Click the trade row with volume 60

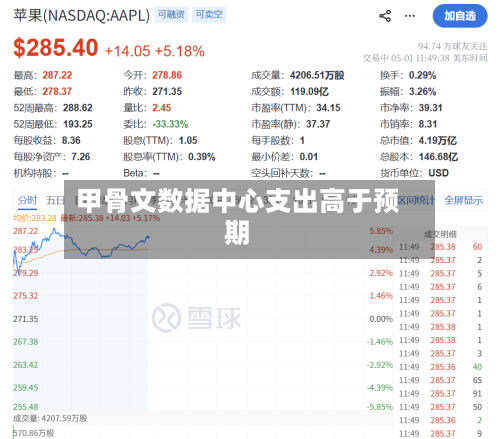(440, 247)
